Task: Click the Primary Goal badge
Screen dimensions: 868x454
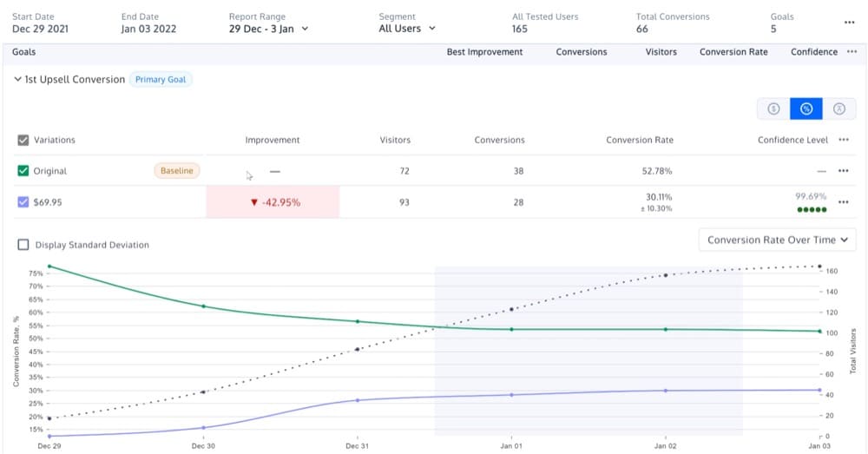Action: [161, 80]
